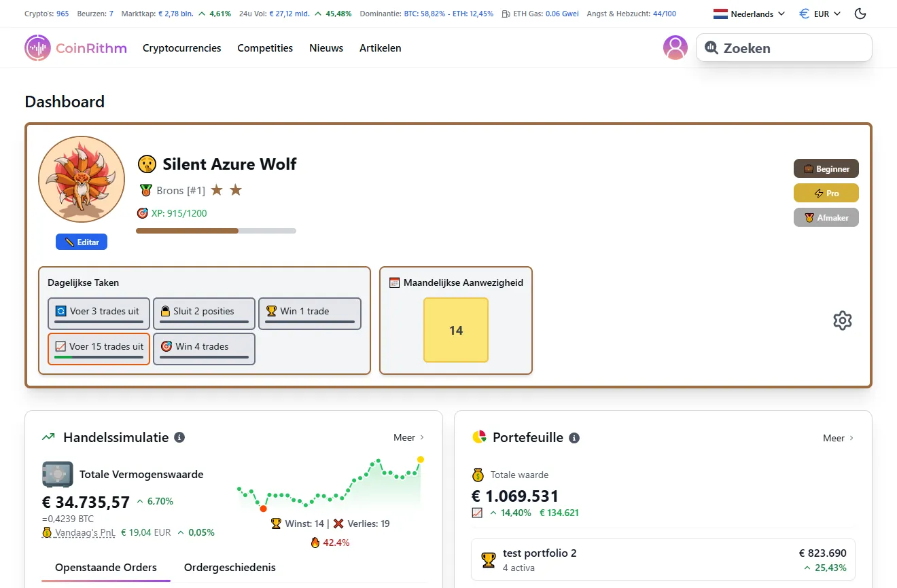Click the info icon beside Portefeuille
This screenshot has width=897, height=588.
574,437
